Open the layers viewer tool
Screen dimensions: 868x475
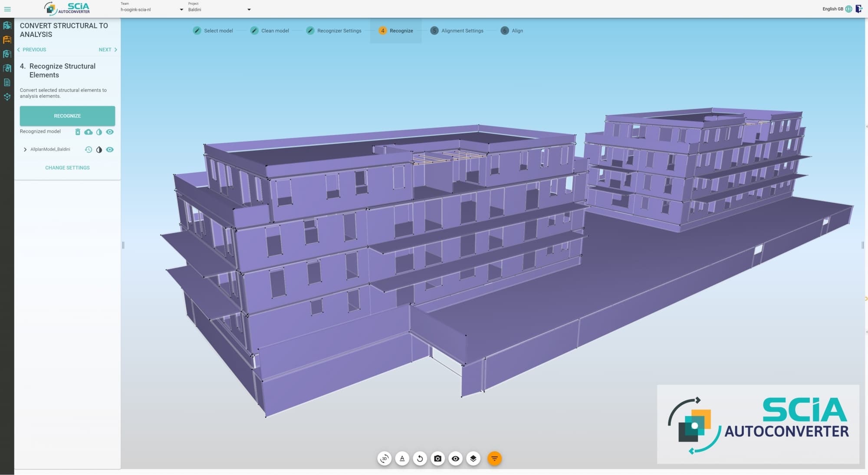pyautogui.click(x=473, y=459)
